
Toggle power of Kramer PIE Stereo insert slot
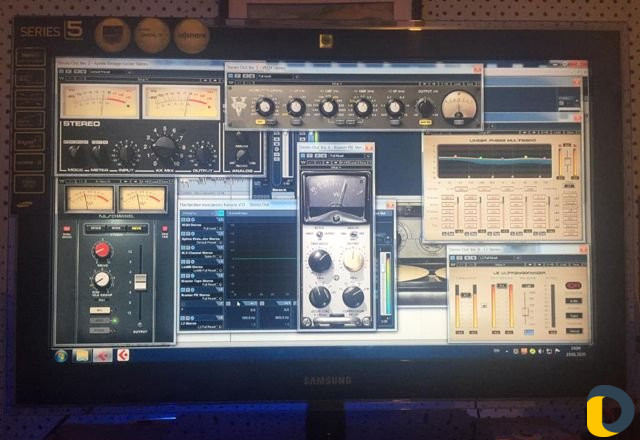coord(183,290)
